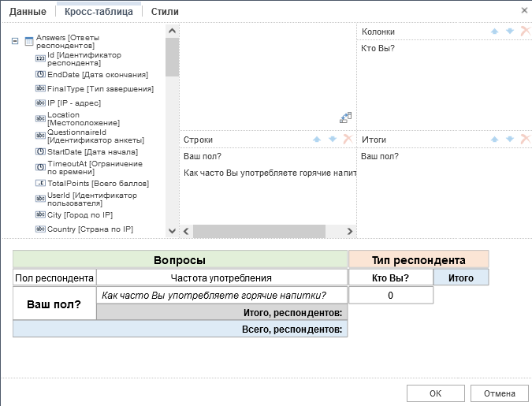The height and width of the screenshot is (406, 532).
Task: Move column down in Колонки panel
Action: click(x=509, y=32)
